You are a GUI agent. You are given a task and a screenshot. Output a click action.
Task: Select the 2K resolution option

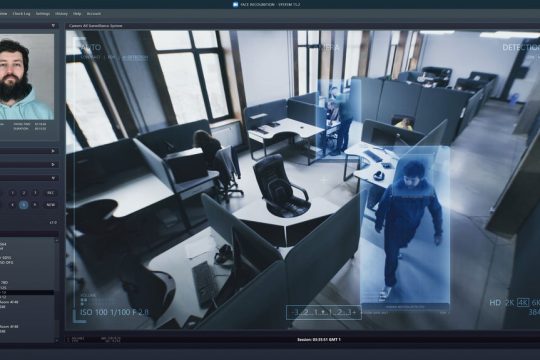(x=510, y=303)
